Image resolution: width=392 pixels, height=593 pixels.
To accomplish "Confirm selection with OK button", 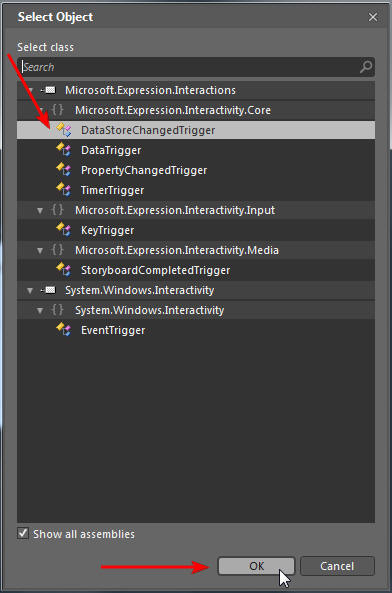I will pyautogui.click(x=256, y=566).
